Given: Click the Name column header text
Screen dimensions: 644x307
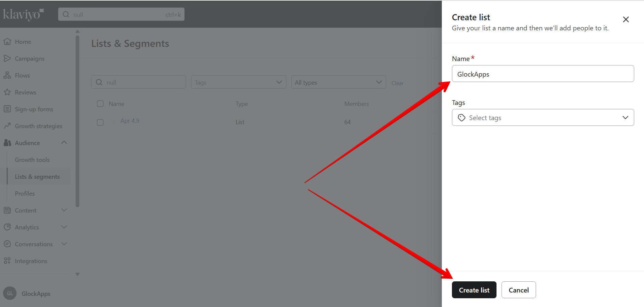Looking at the screenshot, I should (x=116, y=104).
